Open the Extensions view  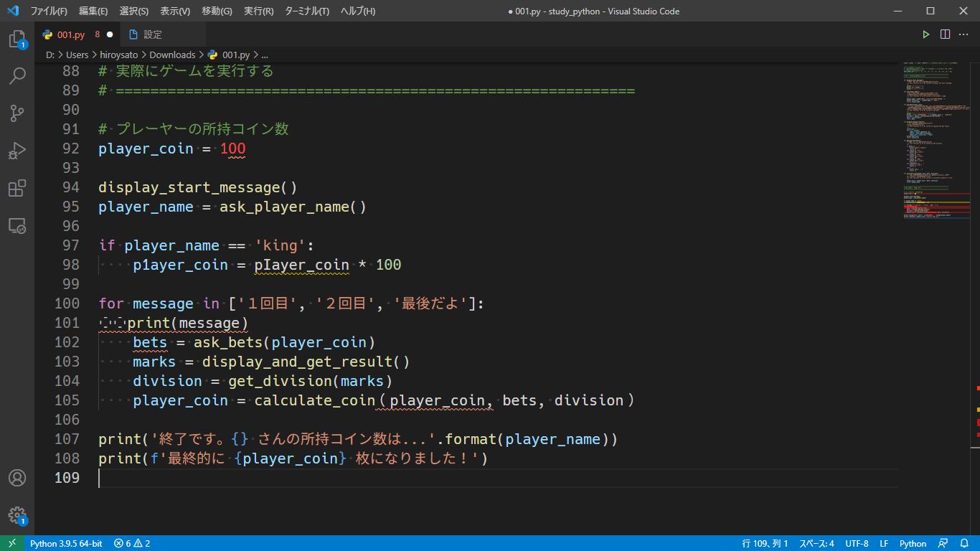pos(17,188)
